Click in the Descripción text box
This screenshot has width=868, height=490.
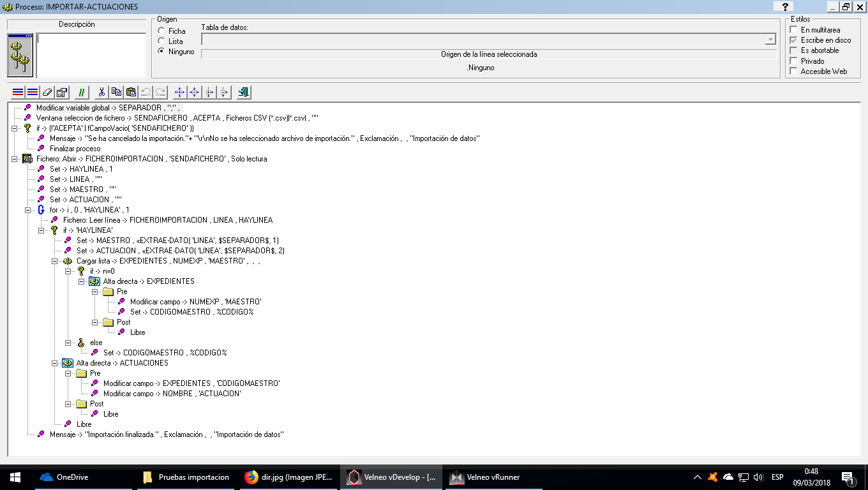point(91,55)
